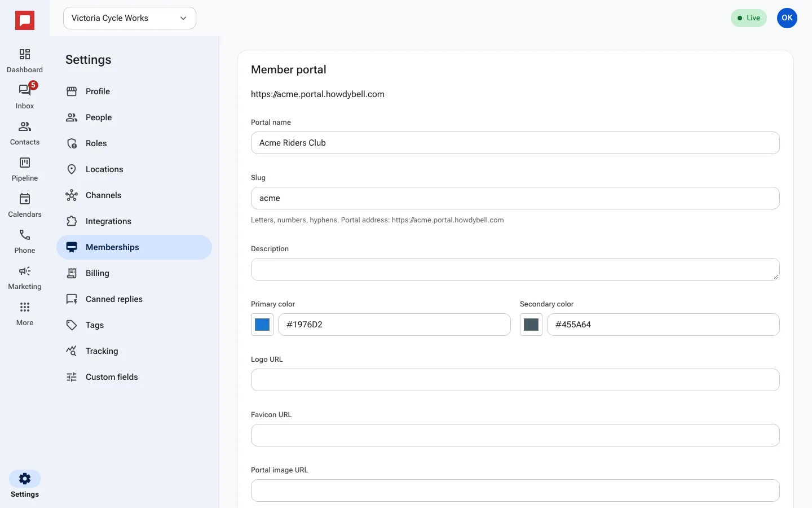Click the Logo URL input field
This screenshot has height=508, width=812.
(x=515, y=380)
